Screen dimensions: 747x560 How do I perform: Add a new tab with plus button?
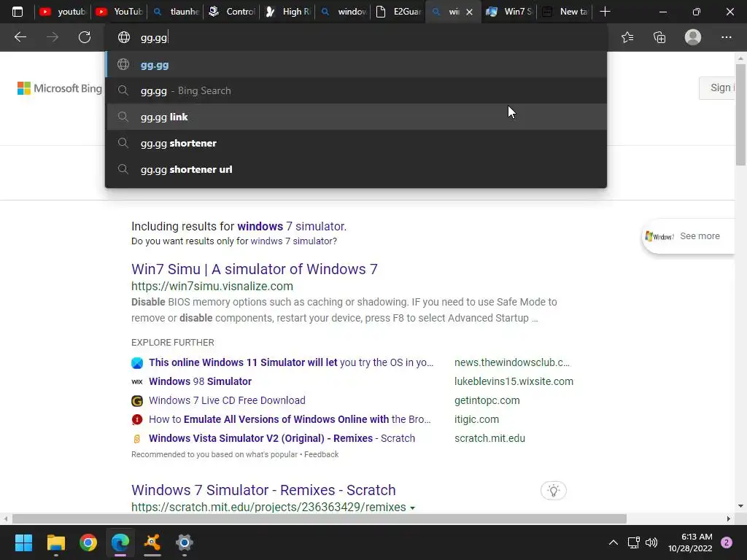(605, 12)
